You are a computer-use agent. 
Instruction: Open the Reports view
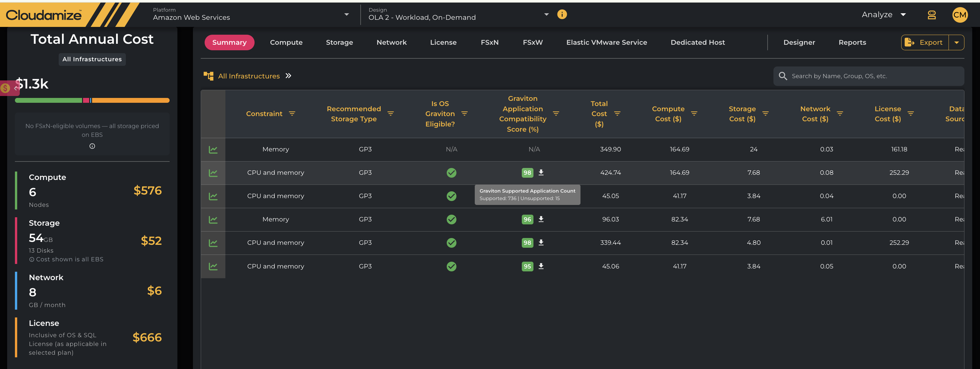pyautogui.click(x=852, y=42)
